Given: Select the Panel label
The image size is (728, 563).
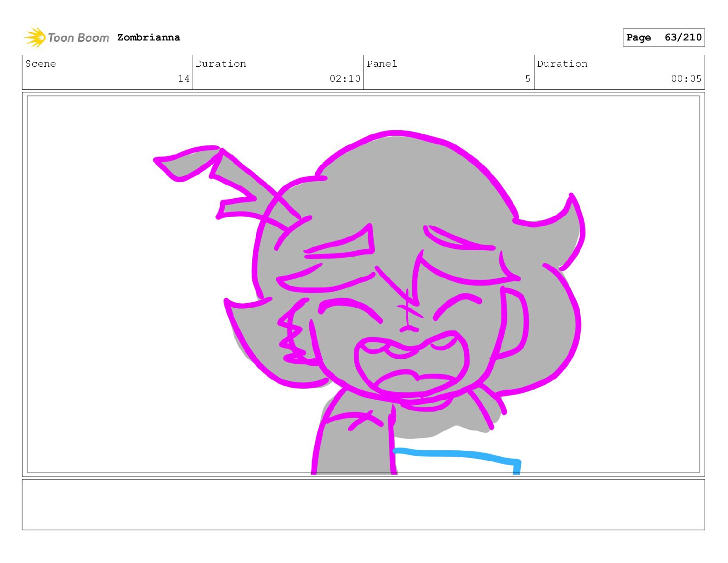Looking at the screenshot, I should pos(382,63).
